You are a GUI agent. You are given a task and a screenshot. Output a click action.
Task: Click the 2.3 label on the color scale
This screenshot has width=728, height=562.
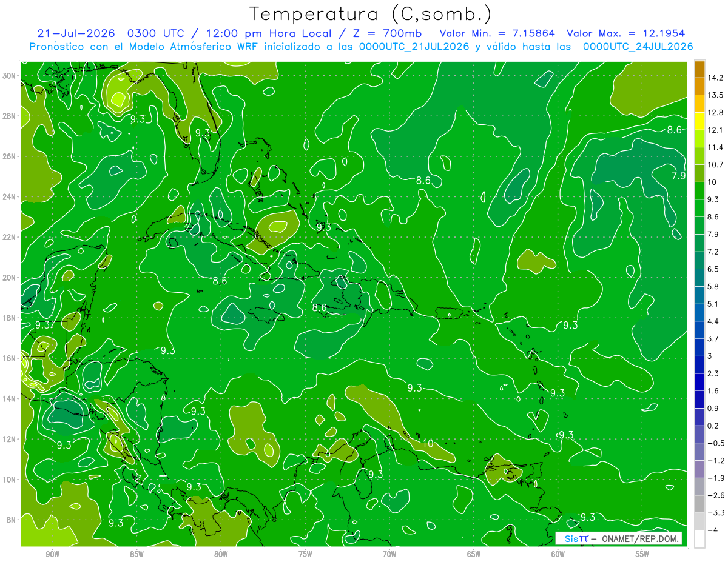click(x=713, y=373)
